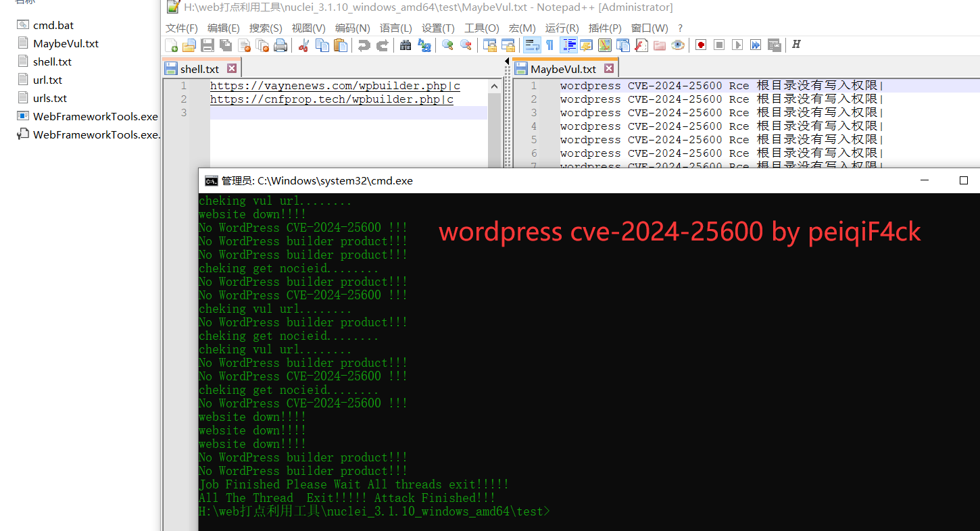Toggle the Word Wrap icon
This screenshot has height=531, width=980.
532,45
